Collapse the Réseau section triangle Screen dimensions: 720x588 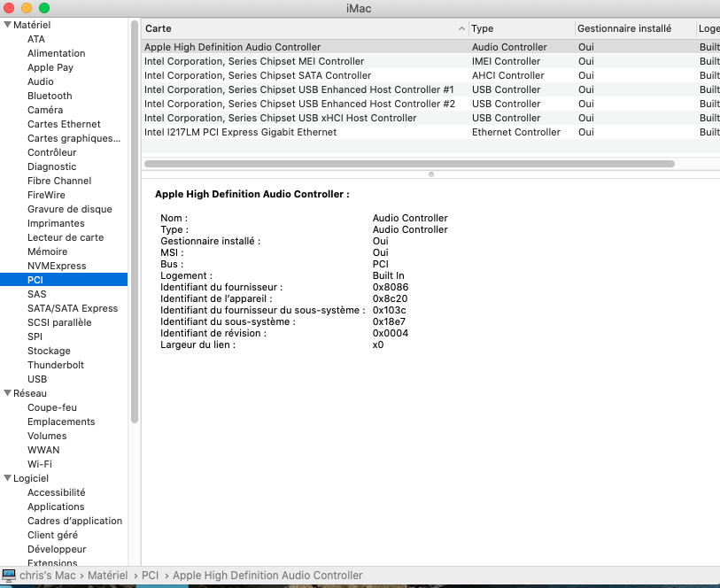pos(7,393)
